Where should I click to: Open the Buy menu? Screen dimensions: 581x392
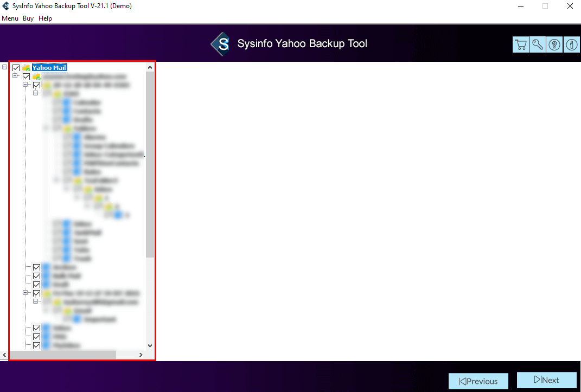28,18
